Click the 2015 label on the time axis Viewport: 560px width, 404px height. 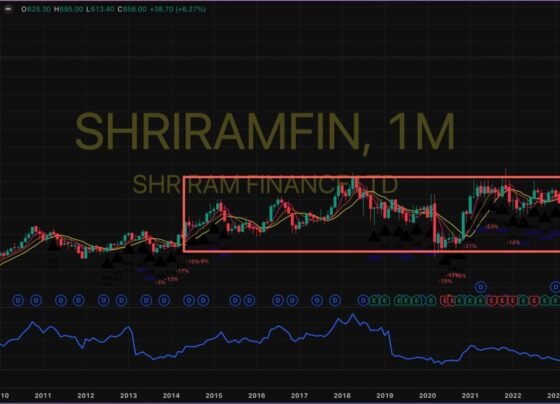[x=214, y=395]
